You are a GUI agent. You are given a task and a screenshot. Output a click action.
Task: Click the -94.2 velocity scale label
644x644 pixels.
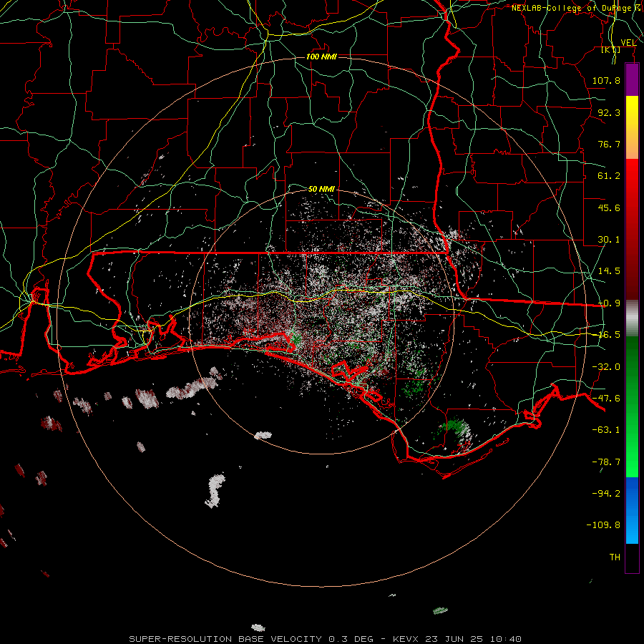point(606,493)
